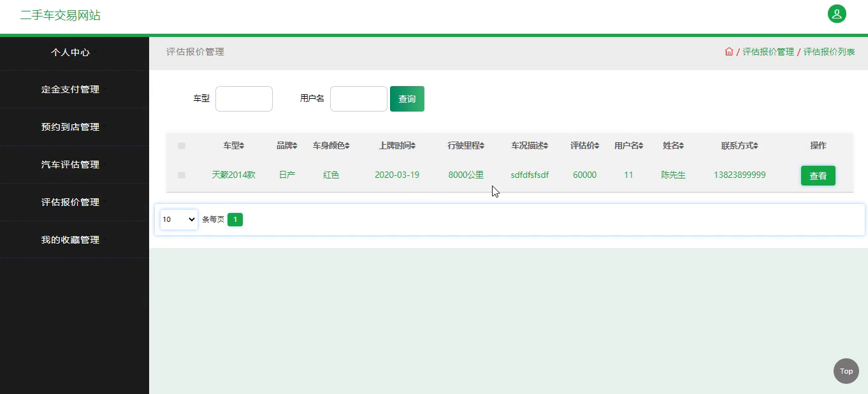Open the 10 per page dropdown
This screenshot has width=868, height=394.
point(179,219)
